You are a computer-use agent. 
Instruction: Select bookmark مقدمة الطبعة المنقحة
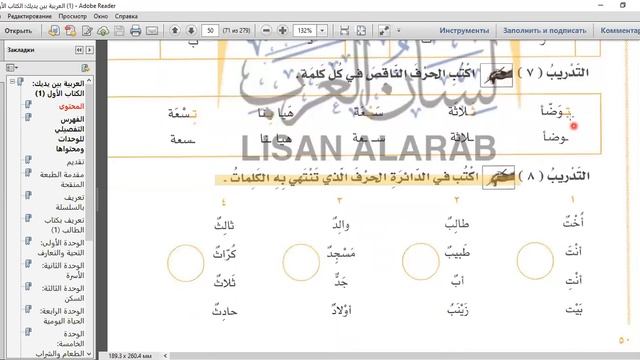[x=62, y=179]
